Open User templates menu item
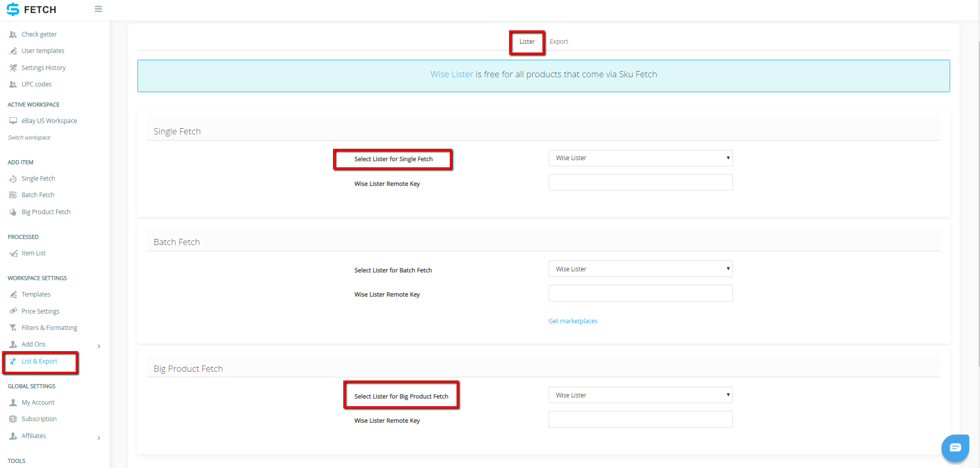Image resolution: width=980 pixels, height=468 pixels. (43, 51)
